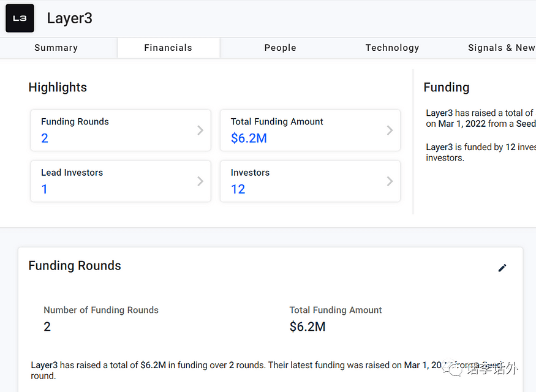Expand the Investors card chevron
536x392 pixels.
coord(390,181)
